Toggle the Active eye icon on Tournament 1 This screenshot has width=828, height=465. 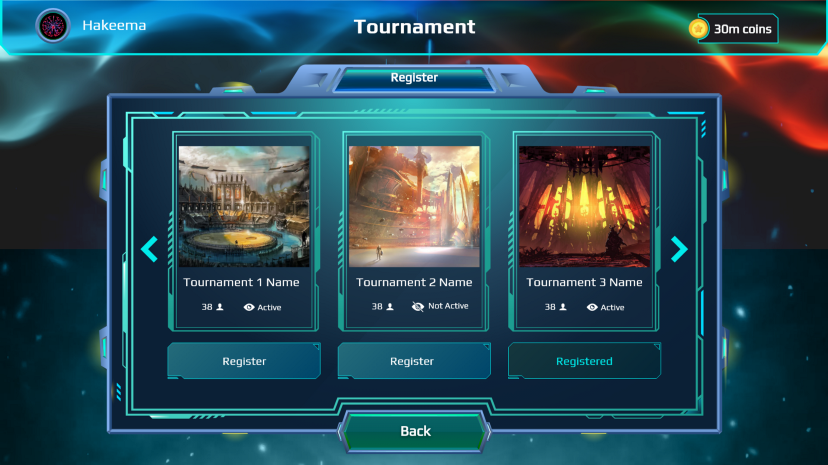coord(249,307)
